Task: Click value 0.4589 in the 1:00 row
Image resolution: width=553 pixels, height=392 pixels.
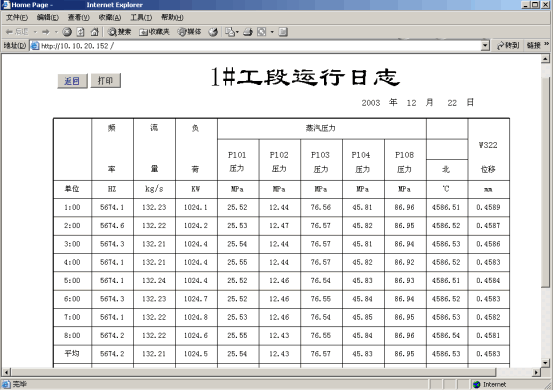Action: [x=488, y=207]
